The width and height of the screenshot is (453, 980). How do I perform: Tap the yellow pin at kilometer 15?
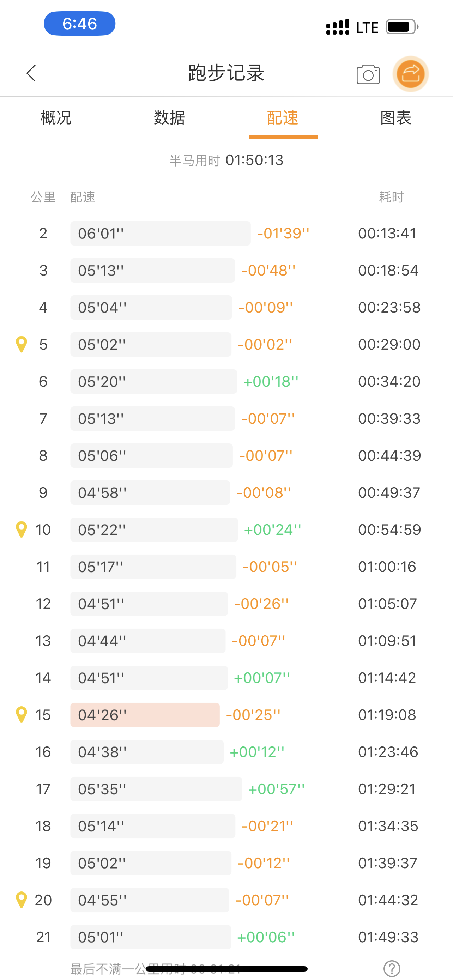21,715
